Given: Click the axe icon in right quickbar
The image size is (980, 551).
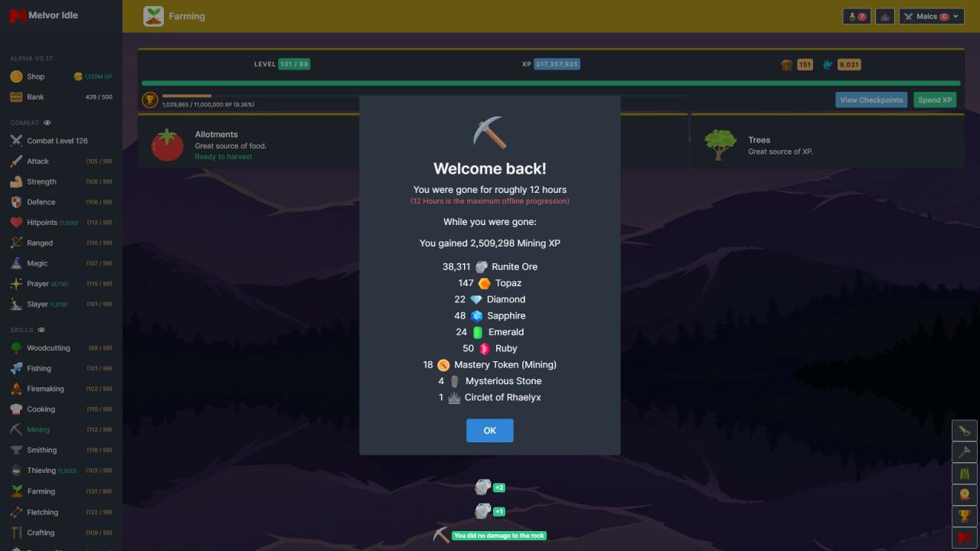Looking at the screenshot, I should click(964, 452).
